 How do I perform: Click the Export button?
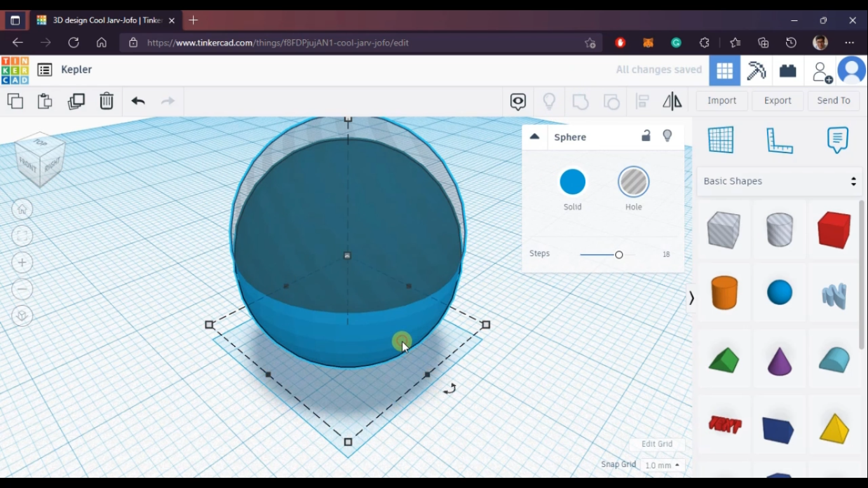tap(778, 100)
